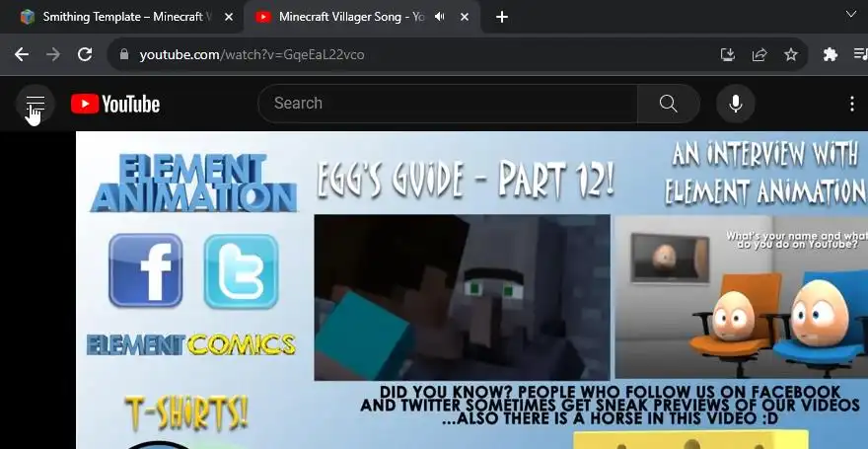Click the Element Comics logo link

[x=191, y=344]
